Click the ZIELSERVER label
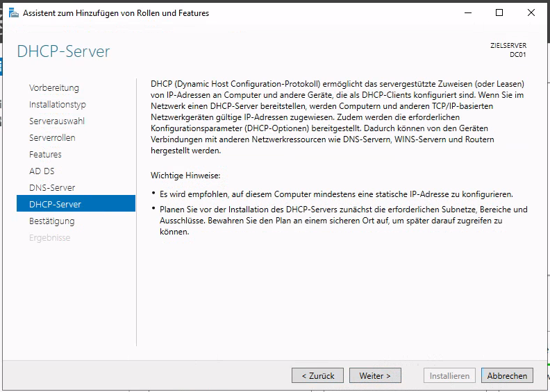Image resolution: width=550 pixels, height=392 pixels. [x=508, y=46]
